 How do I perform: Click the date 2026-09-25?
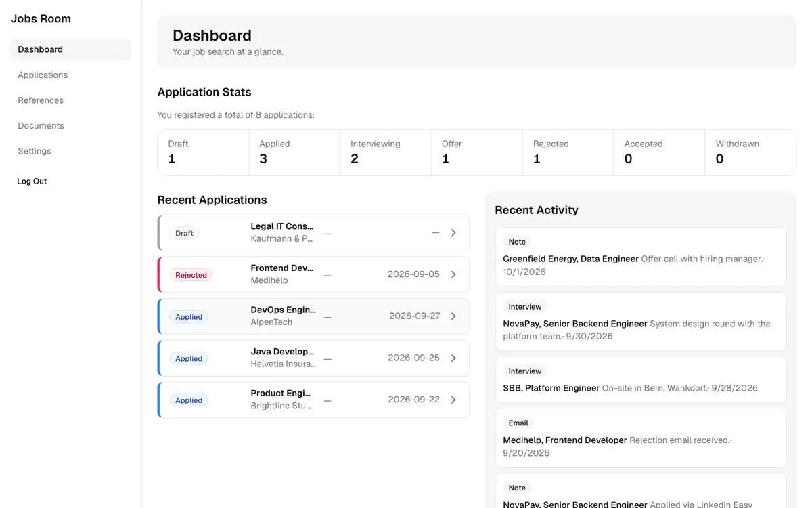point(413,358)
